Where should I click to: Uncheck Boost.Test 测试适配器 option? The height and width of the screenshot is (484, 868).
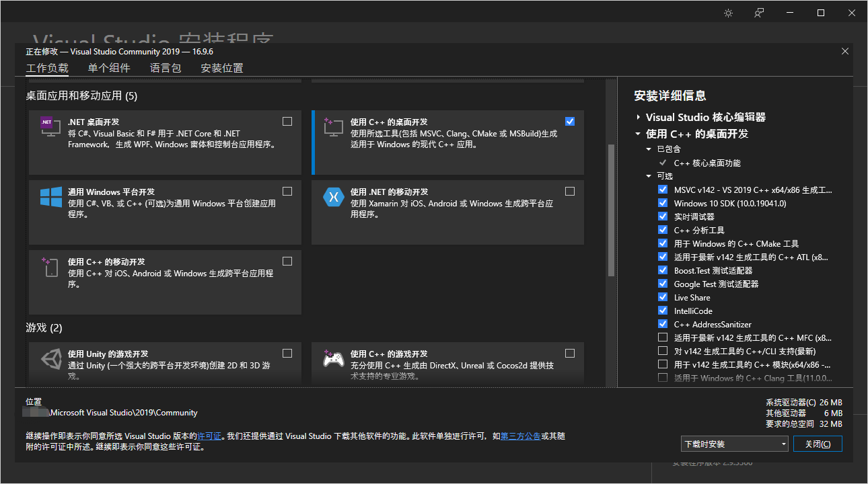pos(663,270)
